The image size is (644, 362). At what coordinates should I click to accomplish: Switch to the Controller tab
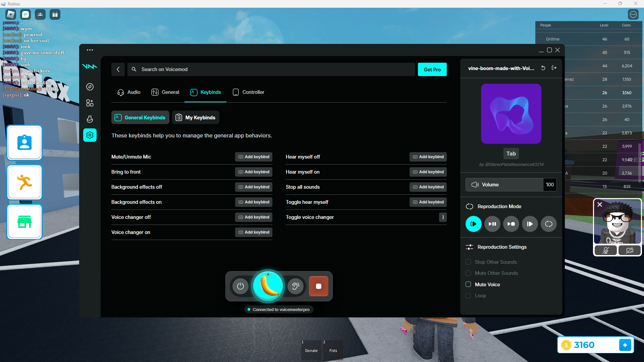click(x=249, y=92)
